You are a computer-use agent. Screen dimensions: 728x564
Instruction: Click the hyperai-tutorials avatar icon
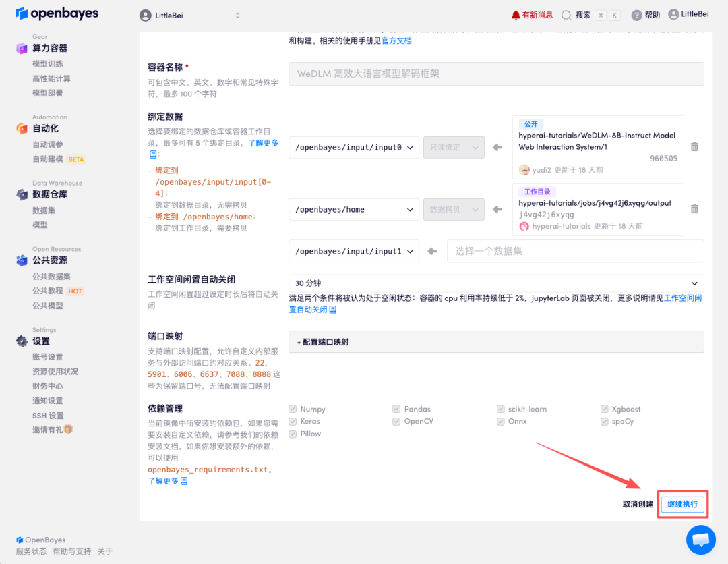(x=524, y=226)
